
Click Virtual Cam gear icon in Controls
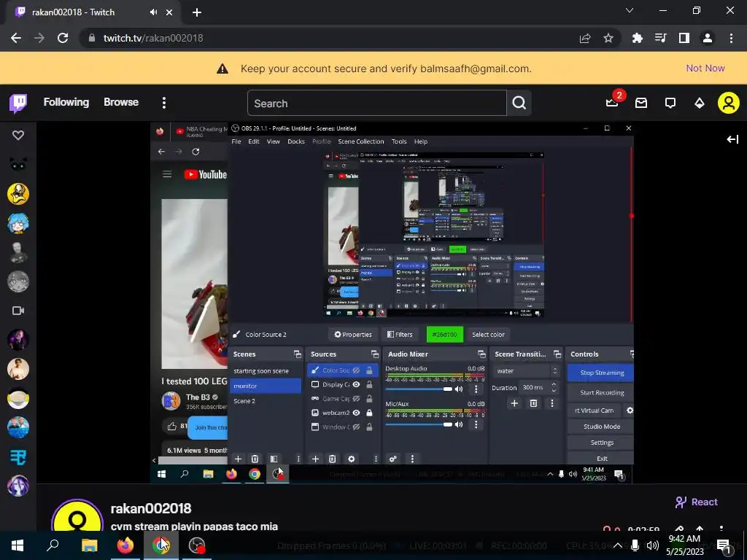[630, 410]
